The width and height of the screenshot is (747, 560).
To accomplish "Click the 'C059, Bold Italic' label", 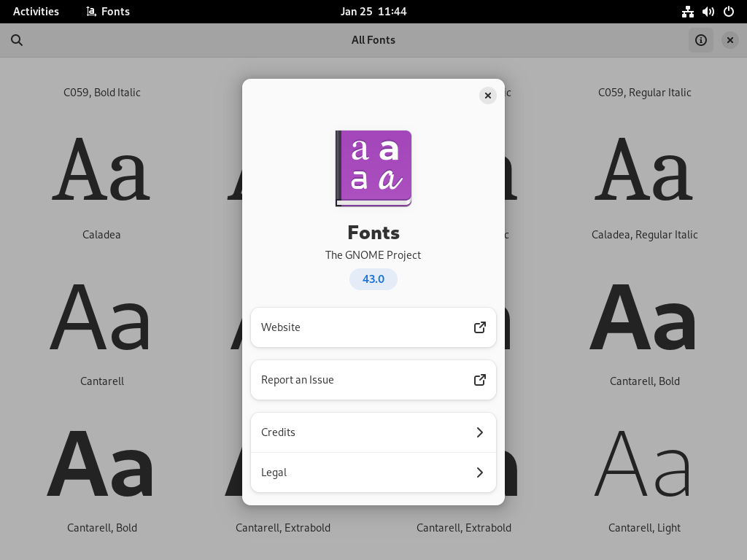I will click(102, 93).
